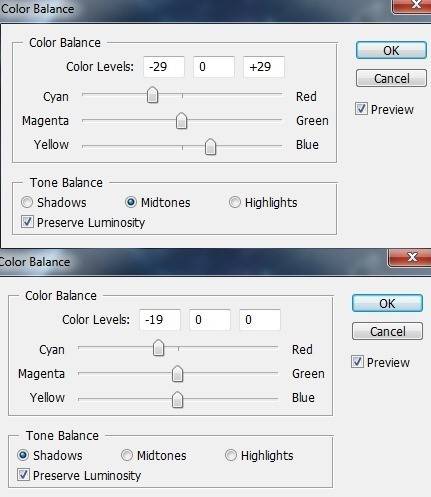
Task: Click the Color Levels field containing +29
Action: [x=264, y=67]
